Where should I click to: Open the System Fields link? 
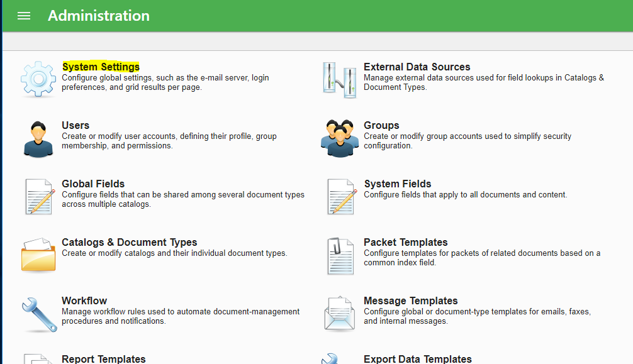pos(398,184)
